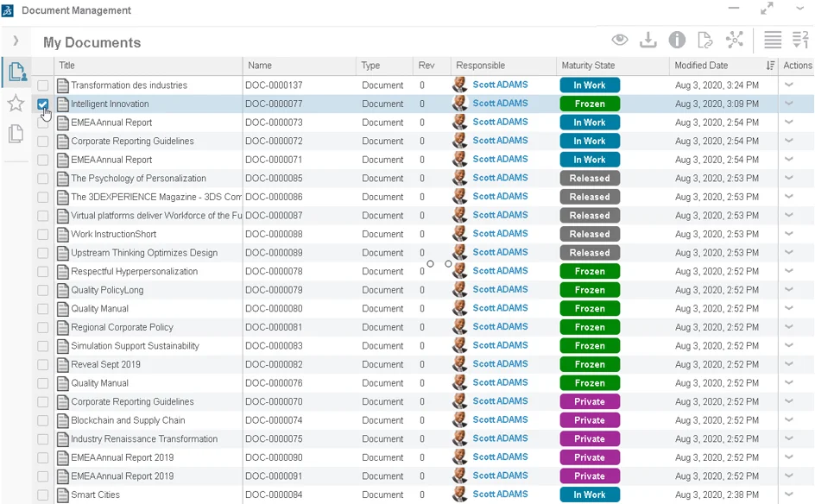Click the Modified Date column header

tap(701, 66)
